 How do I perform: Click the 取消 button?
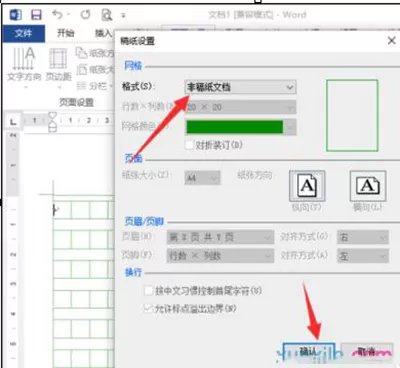[x=367, y=351]
